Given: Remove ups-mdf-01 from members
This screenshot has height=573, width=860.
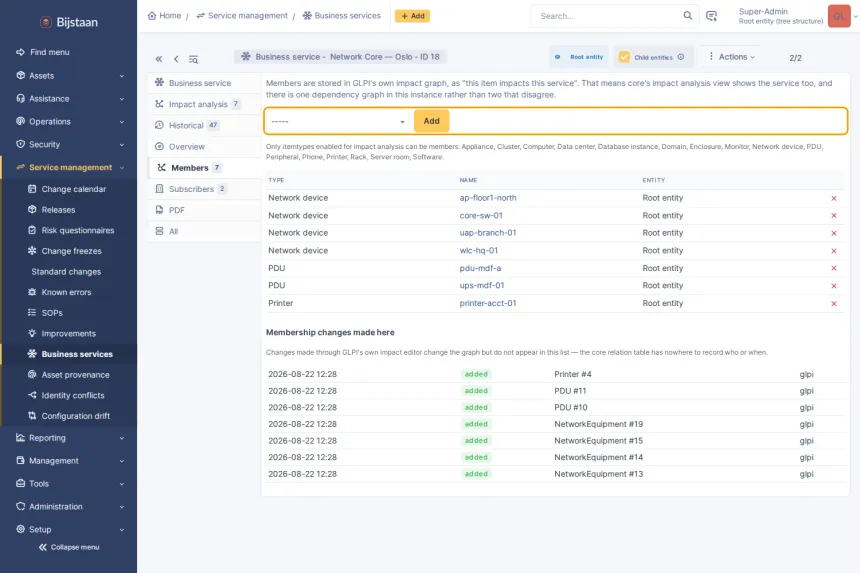Looking at the screenshot, I should [x=834, y=286].
